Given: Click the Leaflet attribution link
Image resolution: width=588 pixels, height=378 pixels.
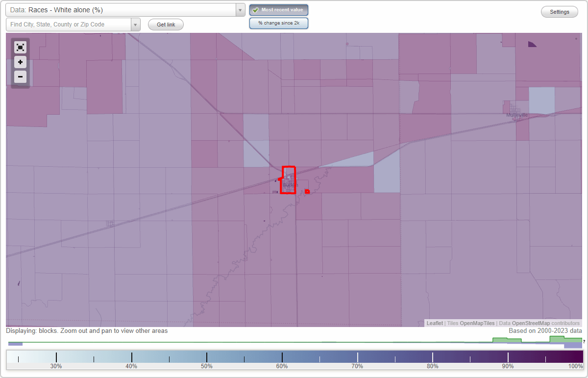Looking at the screenshot, I should point(435,323).
